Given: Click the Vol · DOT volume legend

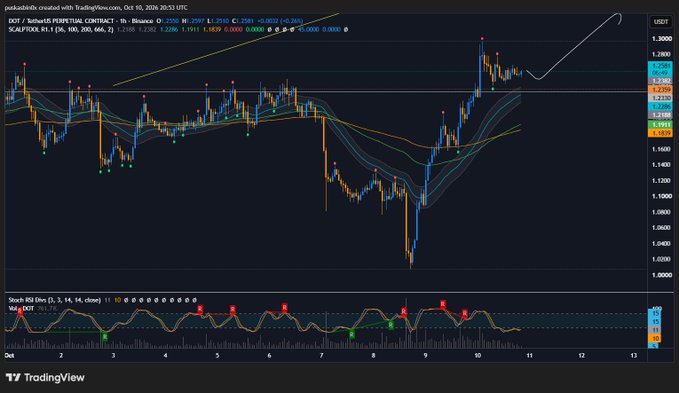Looking at the screenshot, I should (x=21, y=308).
